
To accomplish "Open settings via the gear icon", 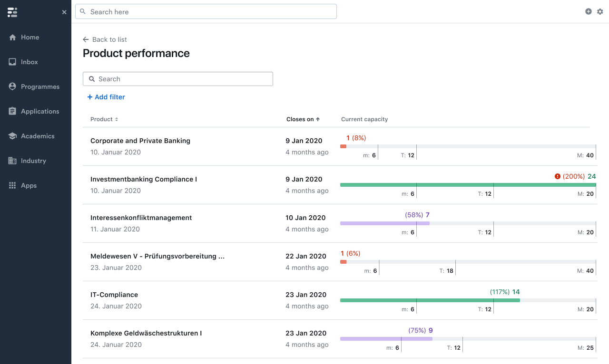I will point(600,11).
